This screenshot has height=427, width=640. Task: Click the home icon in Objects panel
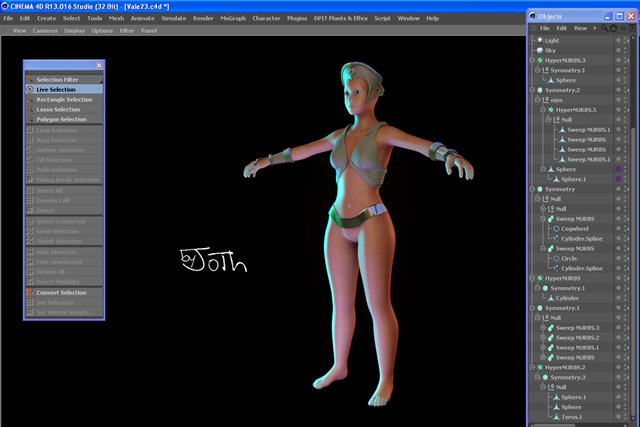613,28
